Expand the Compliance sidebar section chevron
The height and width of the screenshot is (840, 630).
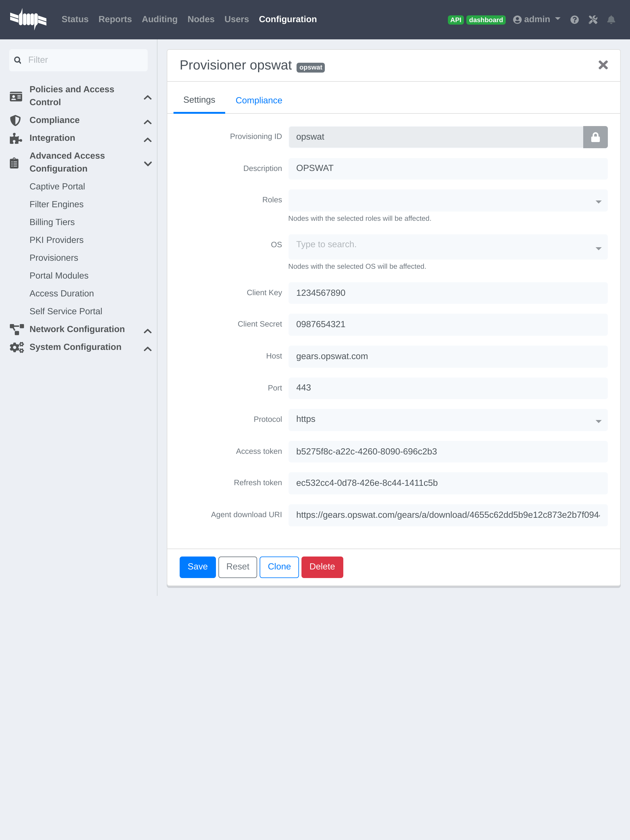[147, 122]
